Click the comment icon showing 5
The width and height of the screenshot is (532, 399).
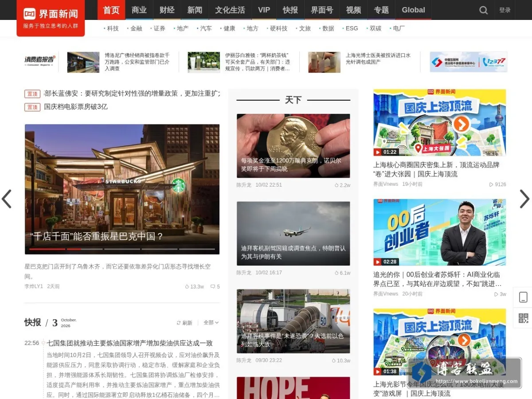tap(213, 287)
